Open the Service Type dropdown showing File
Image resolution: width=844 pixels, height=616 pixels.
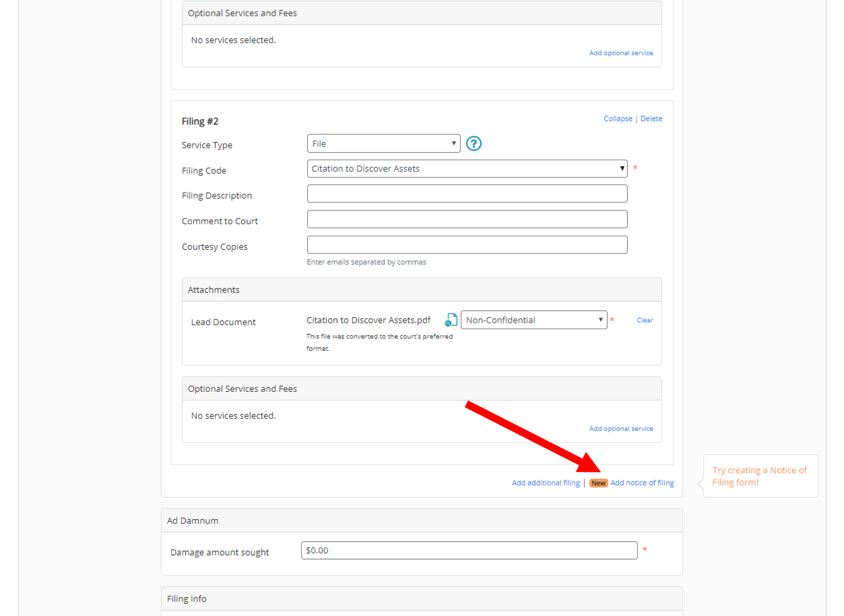(383, 143)
